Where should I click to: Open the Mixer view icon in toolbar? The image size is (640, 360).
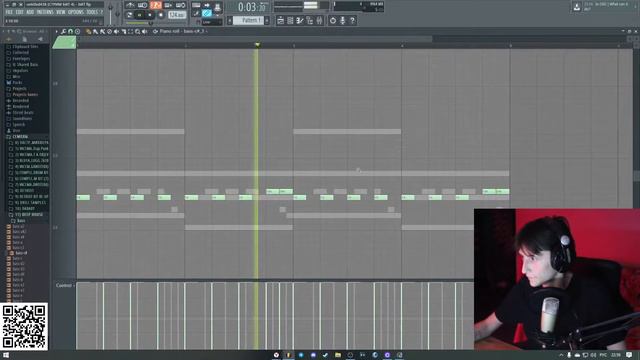[x=319, y=20]
